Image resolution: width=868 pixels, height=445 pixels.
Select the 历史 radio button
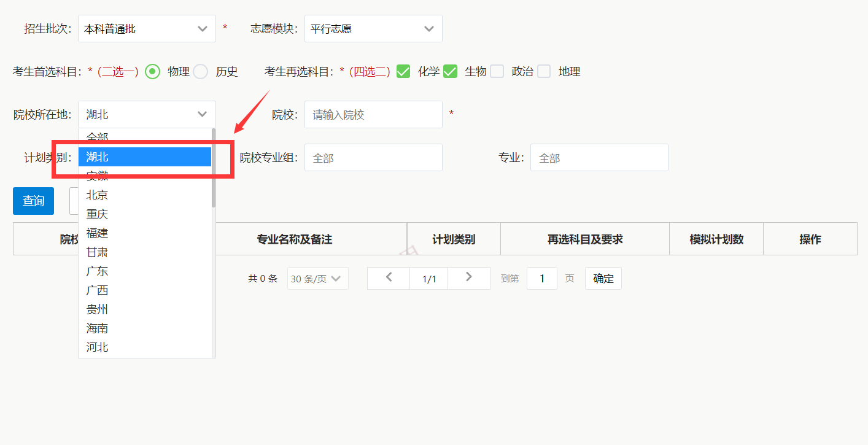[x=200, y=71]
